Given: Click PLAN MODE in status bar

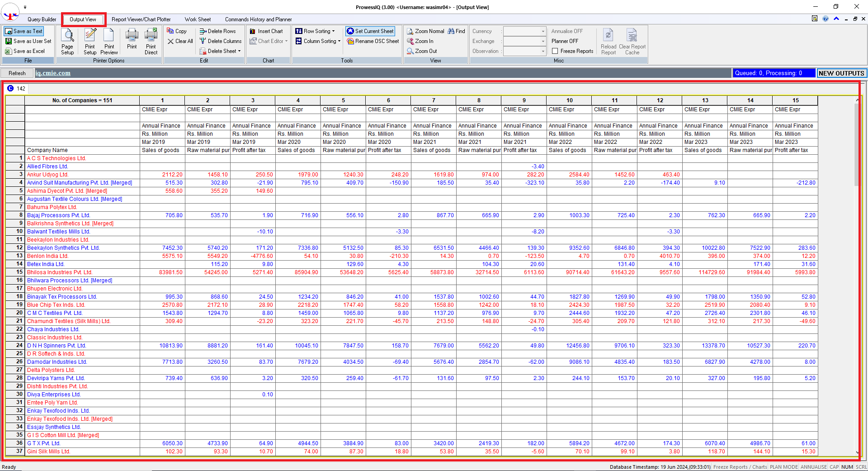Looking at the screenshot, I should [784, 467].
